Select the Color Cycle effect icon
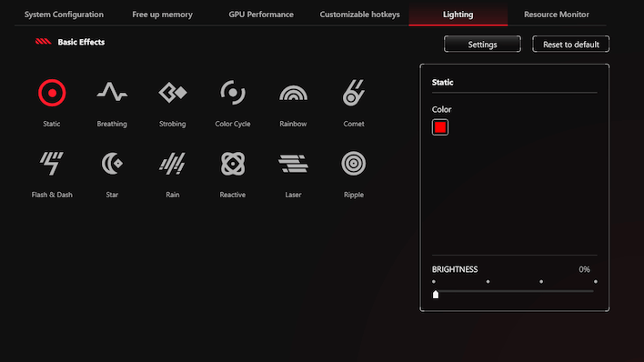644x362 pixels. pyautogui.click(x=233, y=93)
